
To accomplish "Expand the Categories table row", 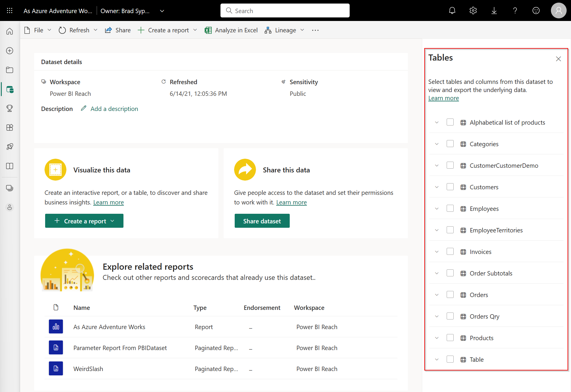I will 436,144.
